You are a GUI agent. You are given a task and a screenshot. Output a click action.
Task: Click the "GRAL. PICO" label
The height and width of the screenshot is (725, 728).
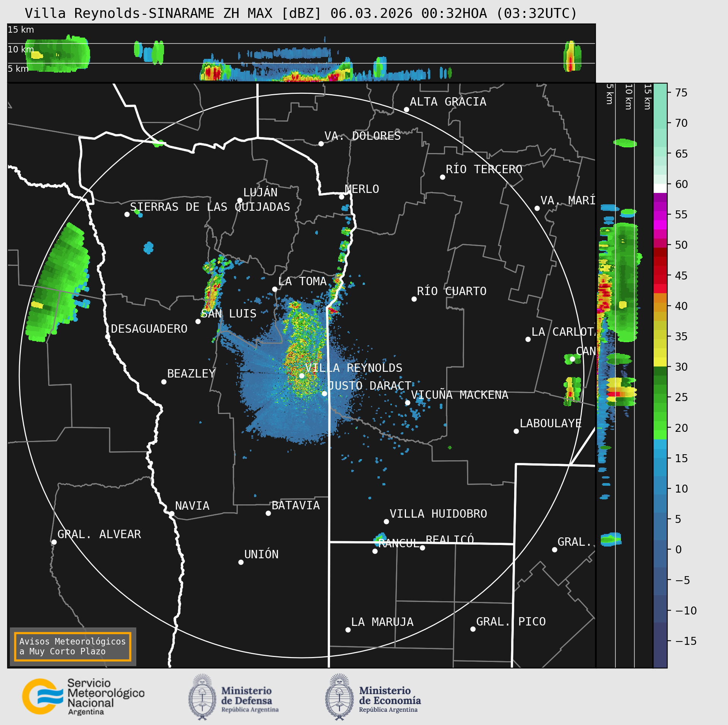coord(511,622)
